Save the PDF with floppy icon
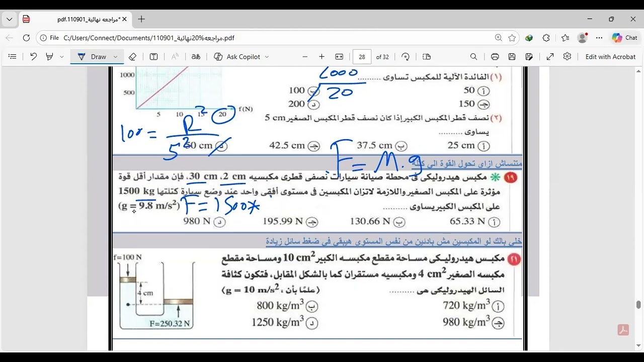Screen dimensions: 644x362 point(512,57)
